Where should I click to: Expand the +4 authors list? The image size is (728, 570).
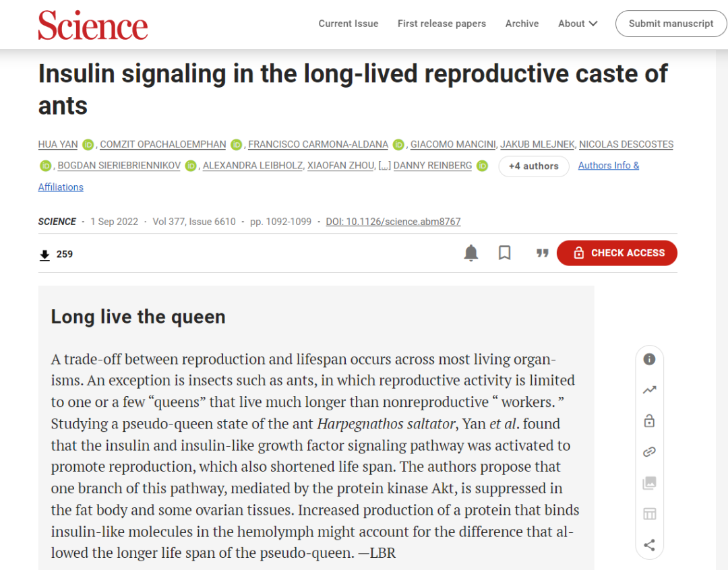click(533, 166)
